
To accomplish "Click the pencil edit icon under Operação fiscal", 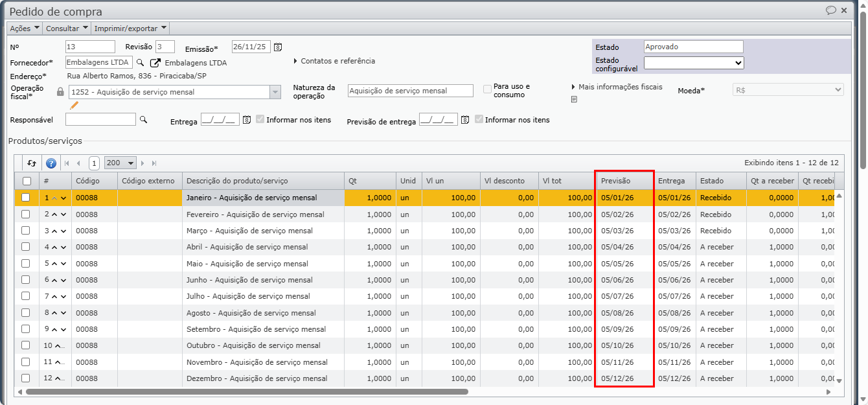I will click(x=74, y=105).
